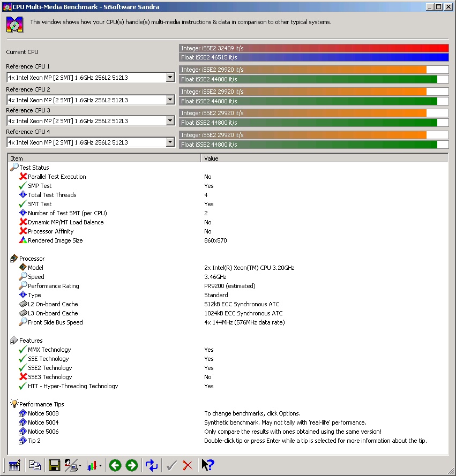Click Reference CPU 1 Integer iSSE2 29920 bar
The height and width of the screenshot is (476, 456).
314,70
